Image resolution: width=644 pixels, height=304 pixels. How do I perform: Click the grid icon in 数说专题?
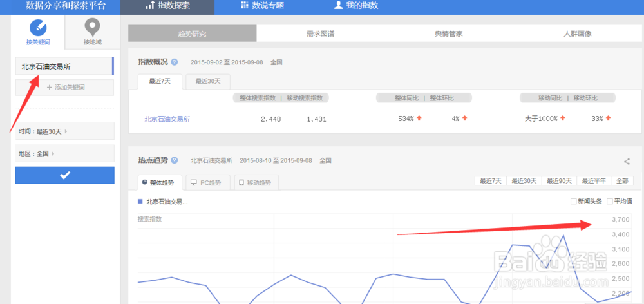point(244,5)
